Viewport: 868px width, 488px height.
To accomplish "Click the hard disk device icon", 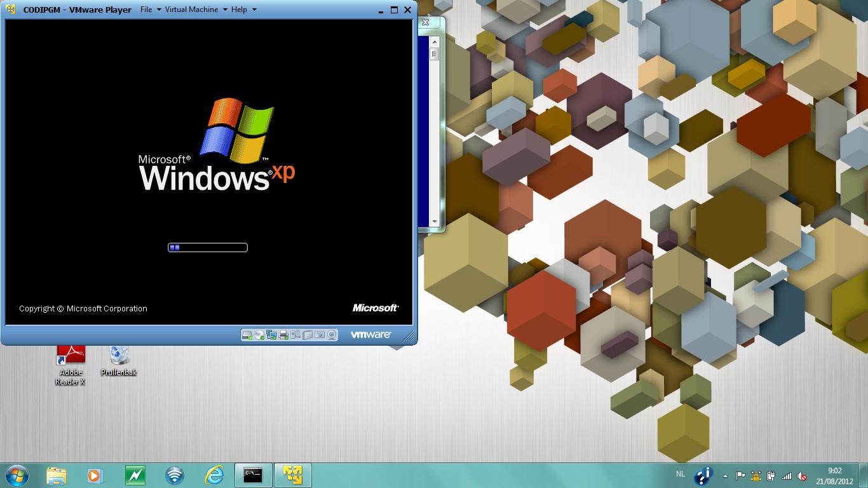I will coord(247,335).
